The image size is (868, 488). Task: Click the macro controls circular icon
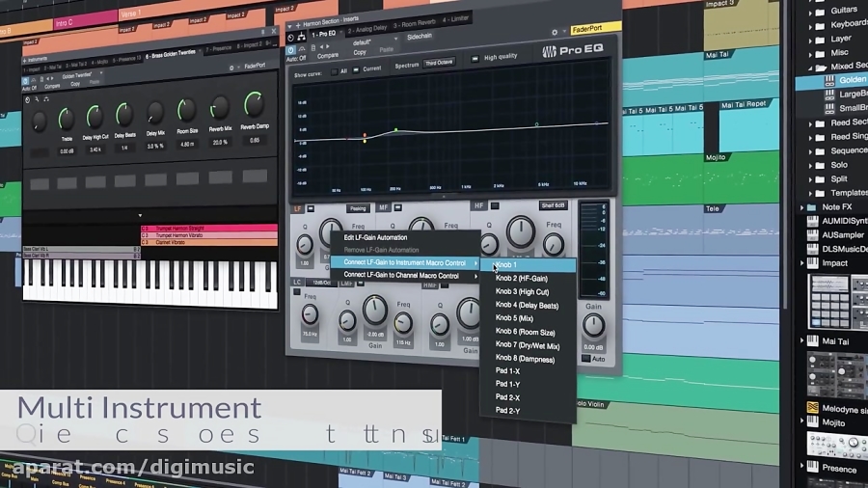(28, 100)
